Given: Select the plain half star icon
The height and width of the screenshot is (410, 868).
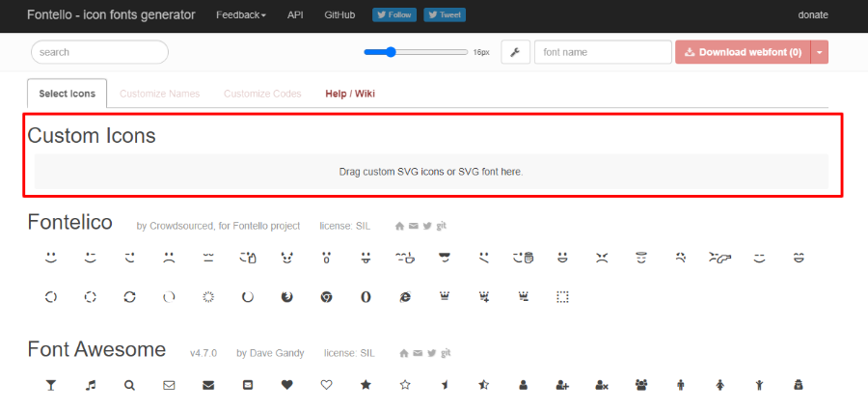Looking at the screenshot, I should click(445, 385).
